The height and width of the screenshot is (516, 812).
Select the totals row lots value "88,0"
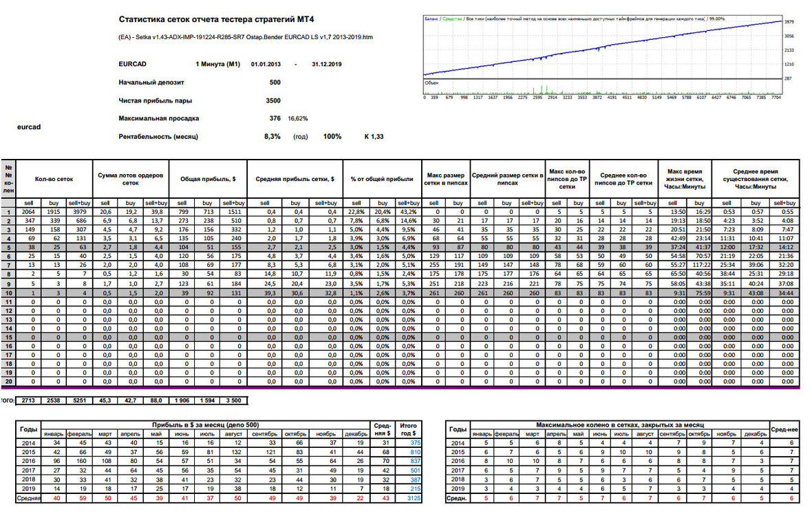156,400
